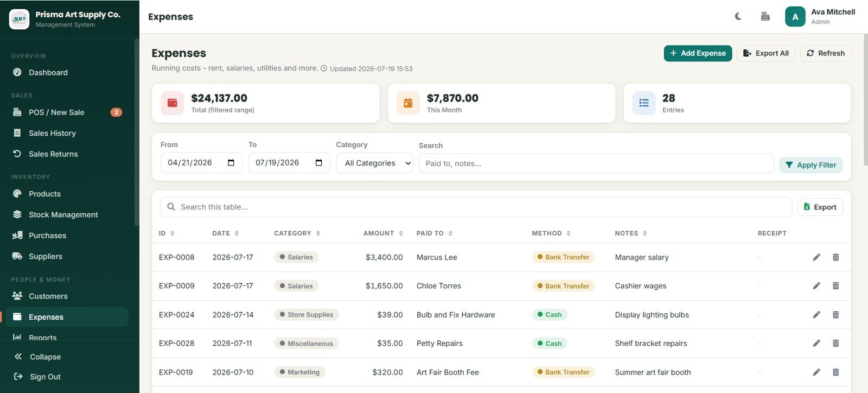The width and height of the screenshot is (868, 393).
Task: Click Bank Transfer badge for Marcus Lee
Action: [x=563, y=257]
